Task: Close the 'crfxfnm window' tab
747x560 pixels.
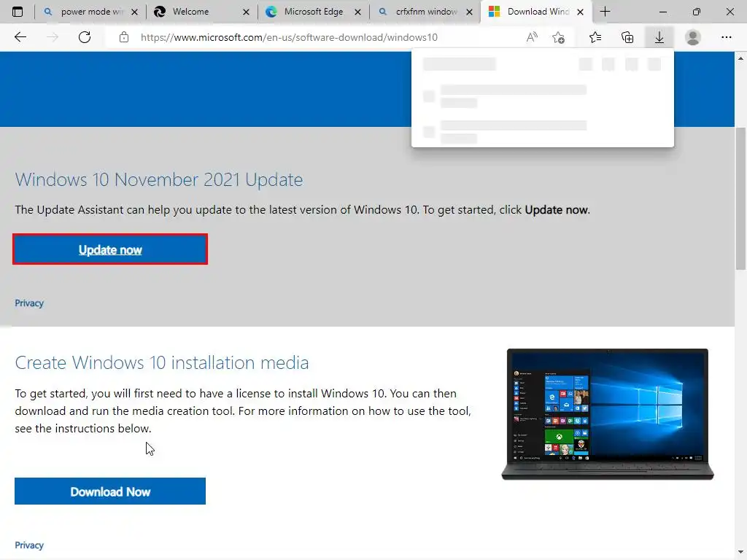Action: click(x=469, y=12)
